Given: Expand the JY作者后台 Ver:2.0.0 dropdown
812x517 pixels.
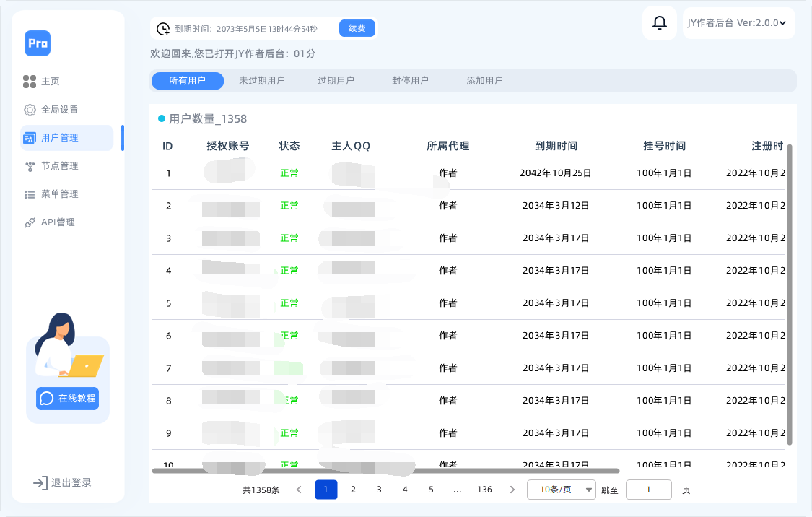Looking at the screenshot, I should tap(738, 22).
